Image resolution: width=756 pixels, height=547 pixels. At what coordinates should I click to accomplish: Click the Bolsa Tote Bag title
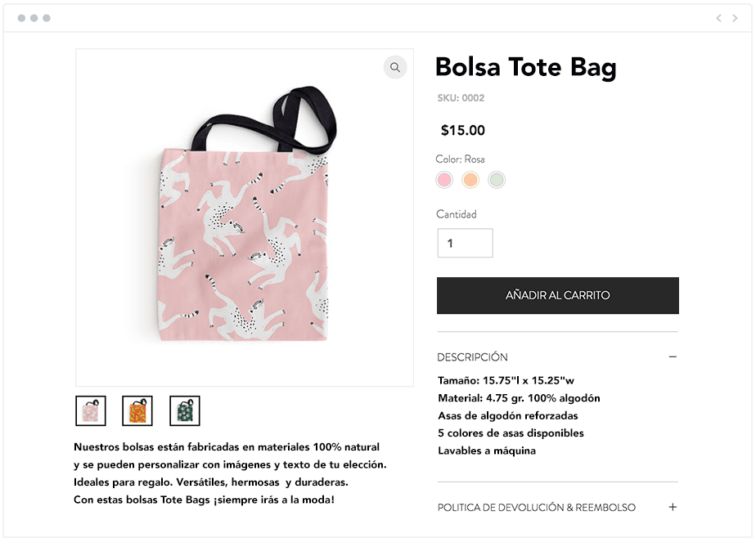(525, 68)
